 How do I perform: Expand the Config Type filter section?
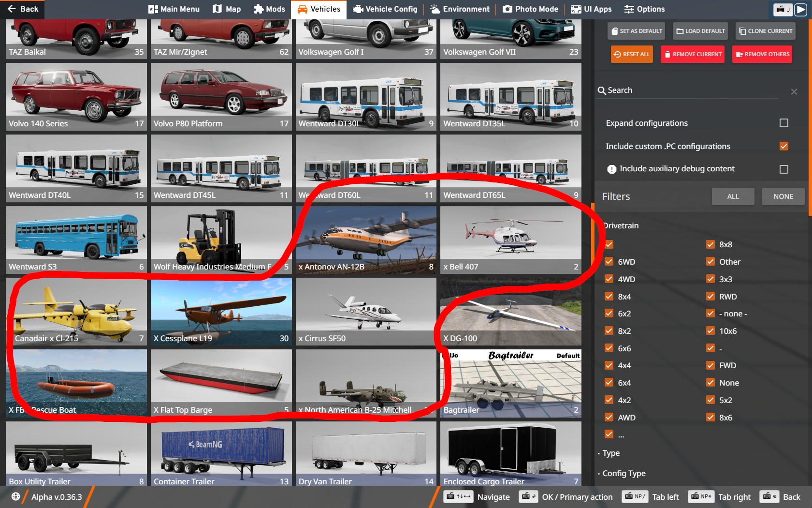pos(622,473)
